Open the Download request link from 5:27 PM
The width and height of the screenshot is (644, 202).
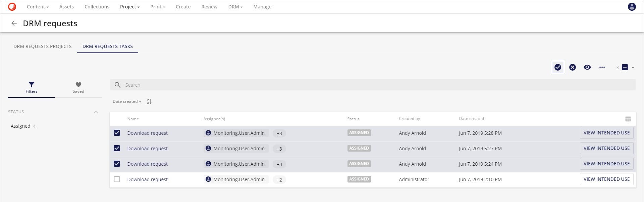[x=147, y=149]
